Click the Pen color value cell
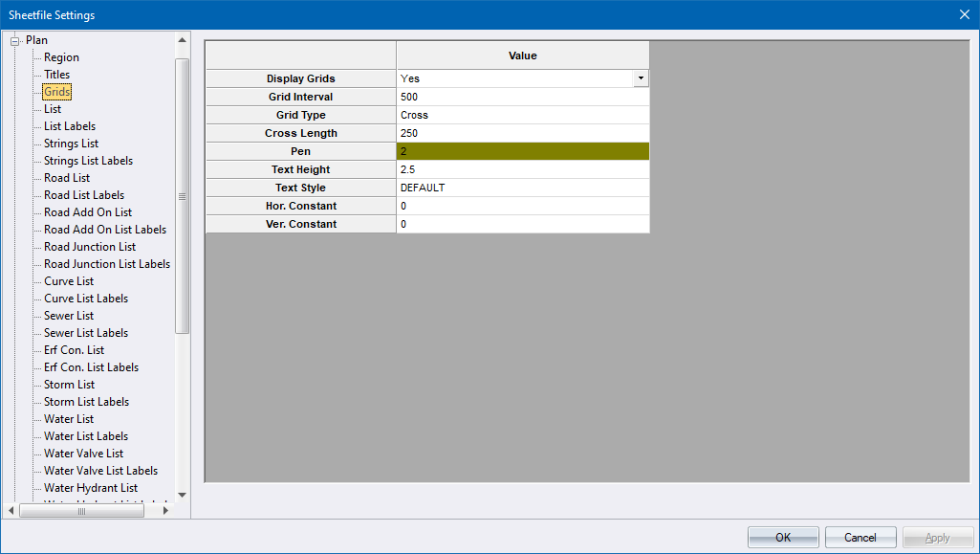Image resolution: width=980 pixels, height=554 pixels. click(522, 151)
